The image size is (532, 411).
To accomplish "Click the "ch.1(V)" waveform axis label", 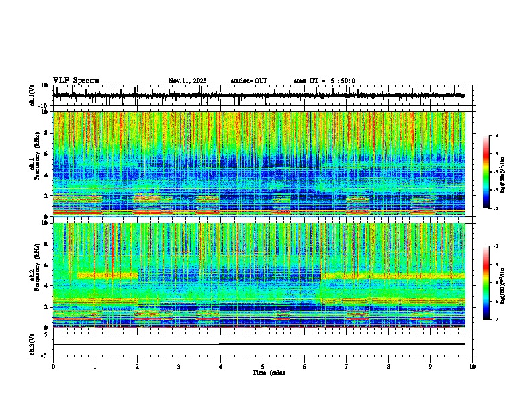I will (x=32, y=95).
